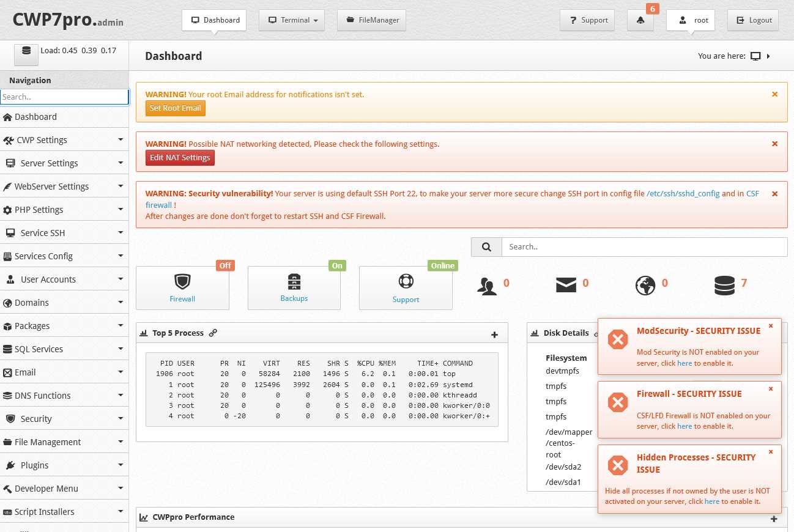Click the link icon beside Top 5 Process
Viewport: 794px width, 532px height.
point(213,333)
